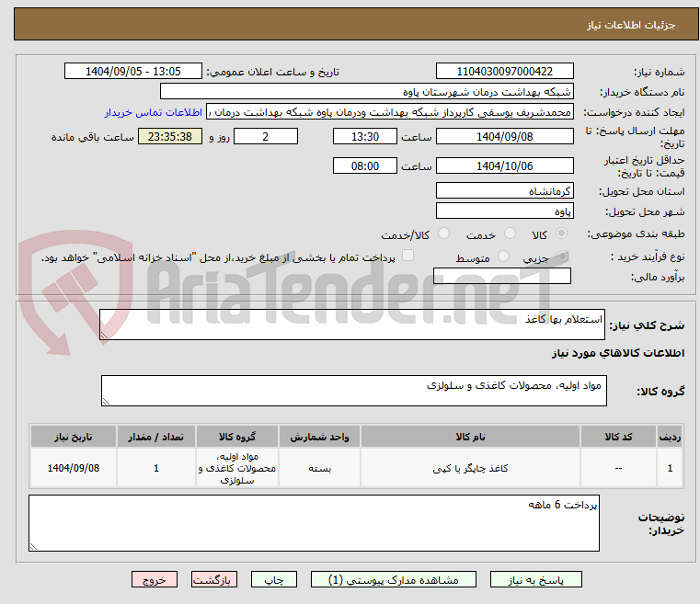This screenshot has height=604, width=700.
Task: Click the 'بازگشت' back button
Action: (213, 579)
